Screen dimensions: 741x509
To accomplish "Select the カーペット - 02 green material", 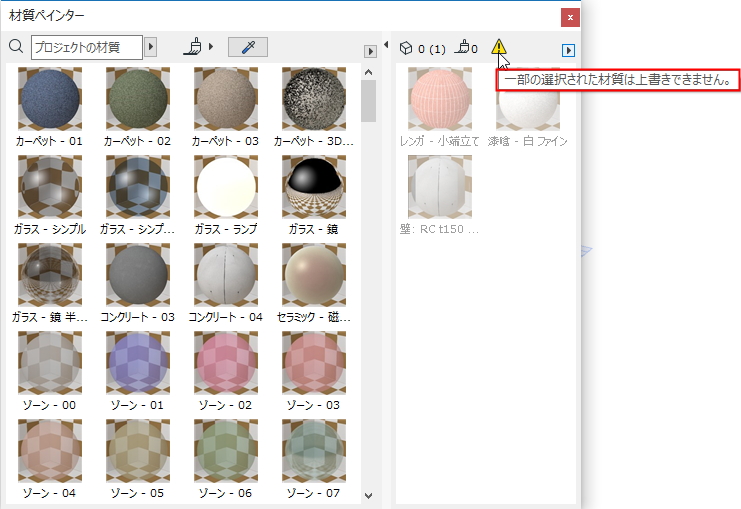I will pyautogui.click(x=138, y=99).
